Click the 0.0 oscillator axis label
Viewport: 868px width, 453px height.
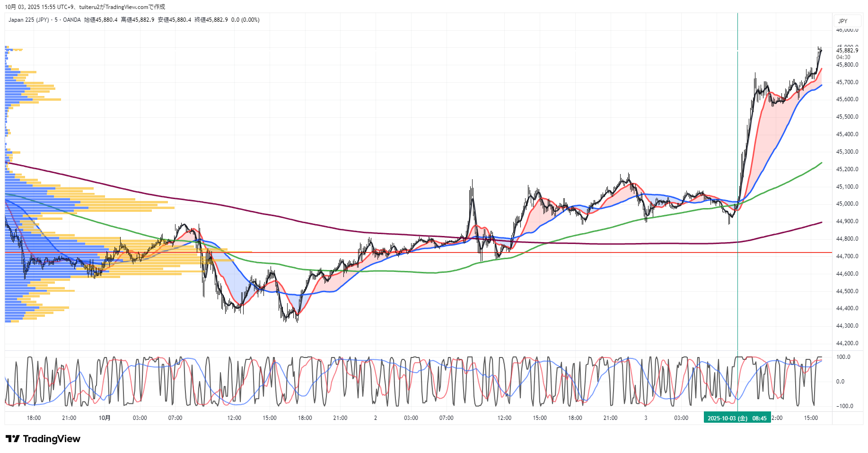pos(840,382)
